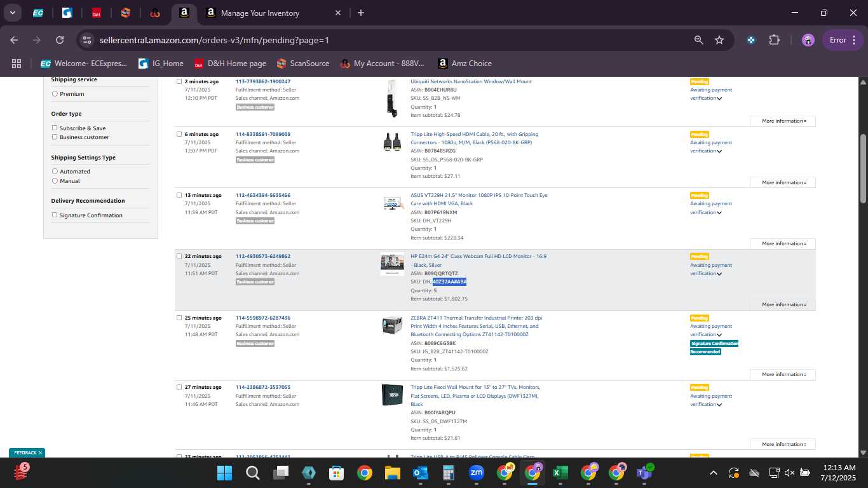
Task: Open the zoom magnifier in address bar
Action: (x=699, y=40)
